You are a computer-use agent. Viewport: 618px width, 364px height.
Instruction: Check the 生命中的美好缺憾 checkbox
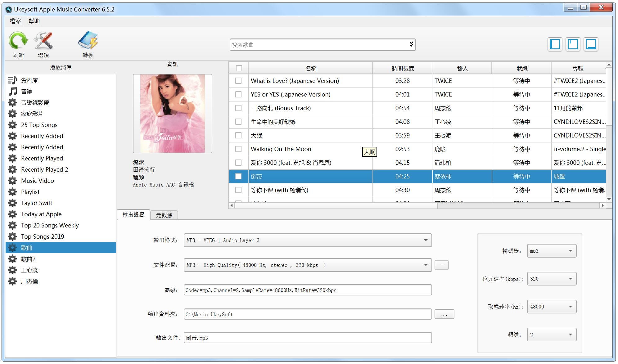[x=238, y=122]
